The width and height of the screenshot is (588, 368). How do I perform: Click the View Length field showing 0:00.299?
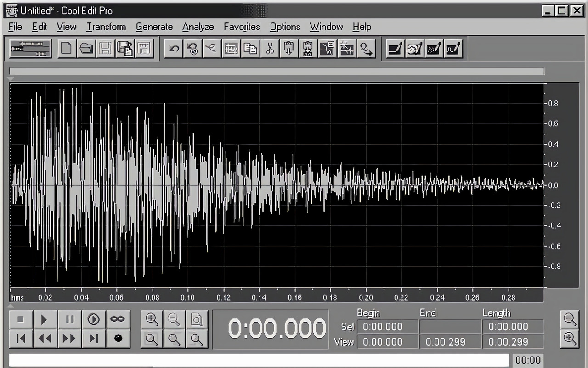(x=513, y=342)
